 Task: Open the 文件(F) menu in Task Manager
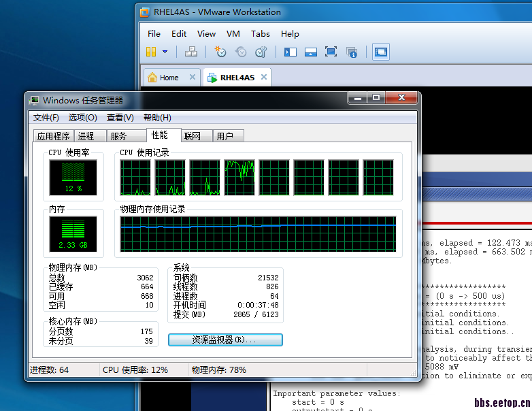click(x=46, y=118)
